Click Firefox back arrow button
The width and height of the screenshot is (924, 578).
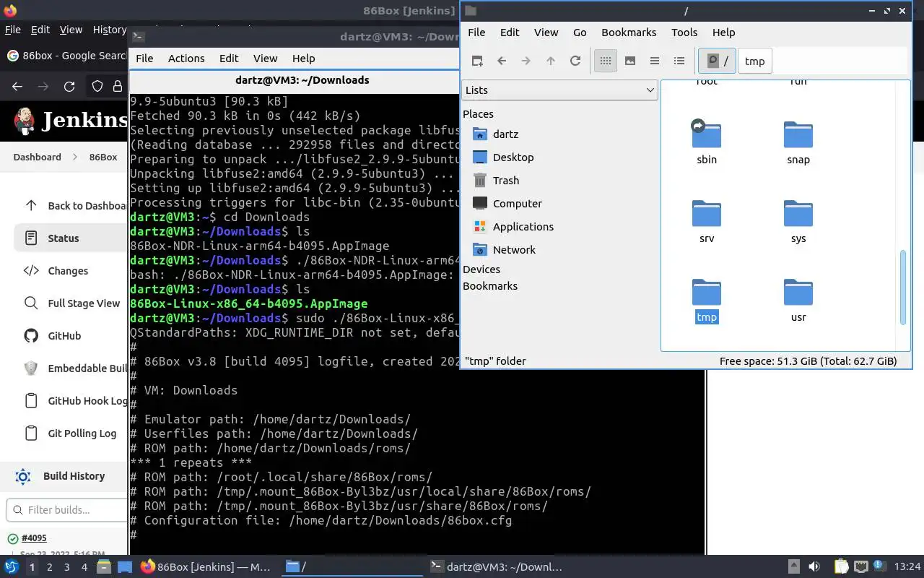[x=17, y=87]
